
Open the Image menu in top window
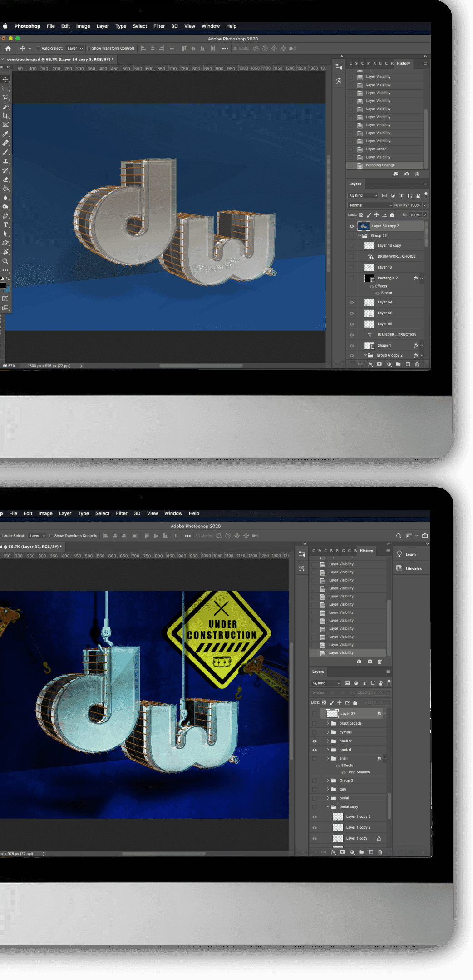83,26
